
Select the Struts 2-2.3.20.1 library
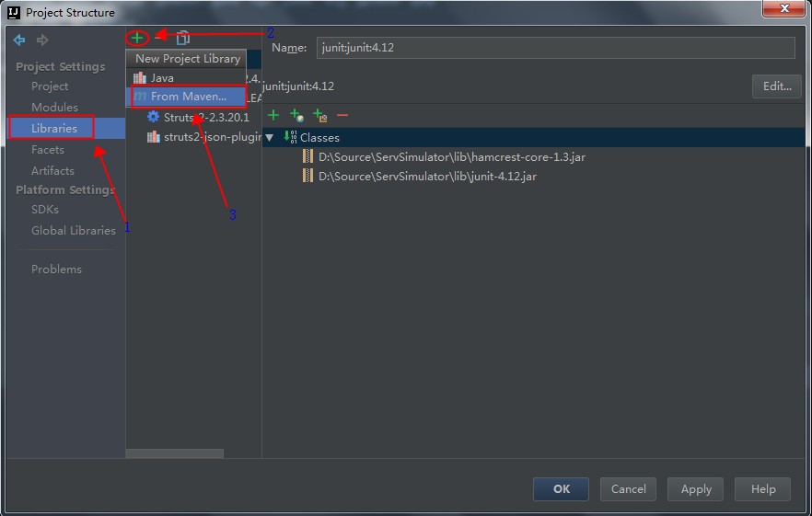(x=206, y=117)
